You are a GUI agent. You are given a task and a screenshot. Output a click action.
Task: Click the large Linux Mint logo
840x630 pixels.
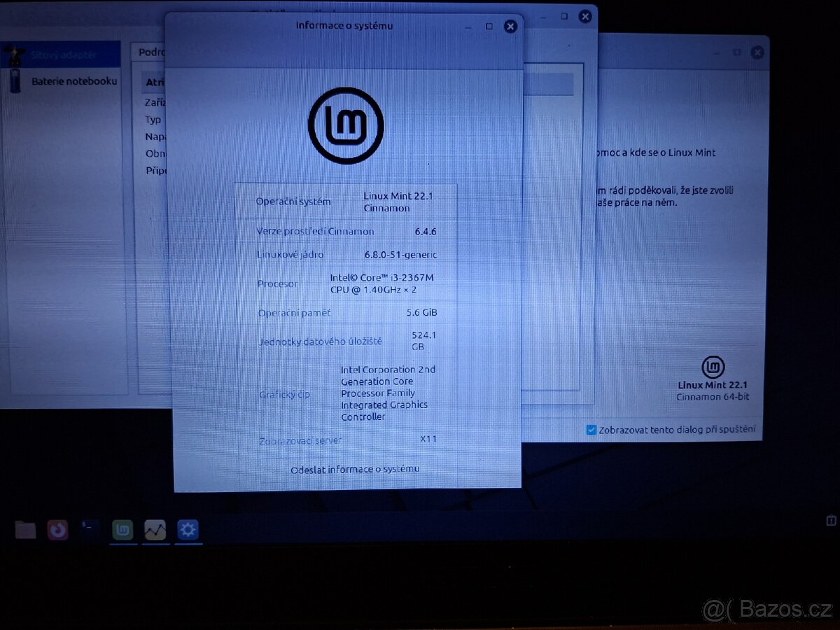pos(346,126)
